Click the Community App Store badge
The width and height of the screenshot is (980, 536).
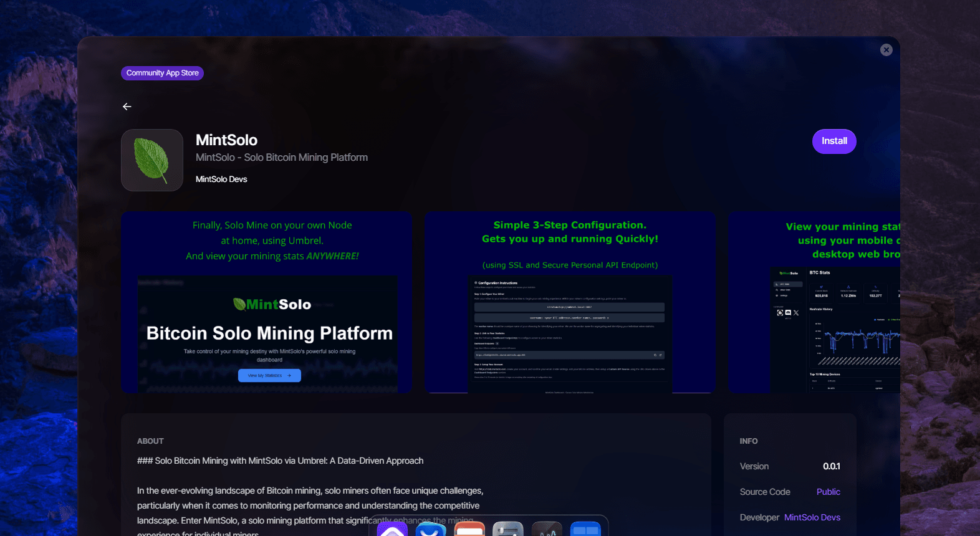click(162, 73)
